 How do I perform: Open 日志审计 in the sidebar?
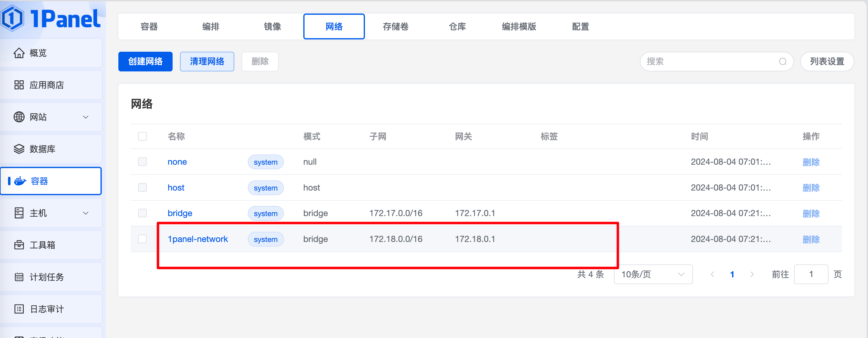[x=51, y=309]
